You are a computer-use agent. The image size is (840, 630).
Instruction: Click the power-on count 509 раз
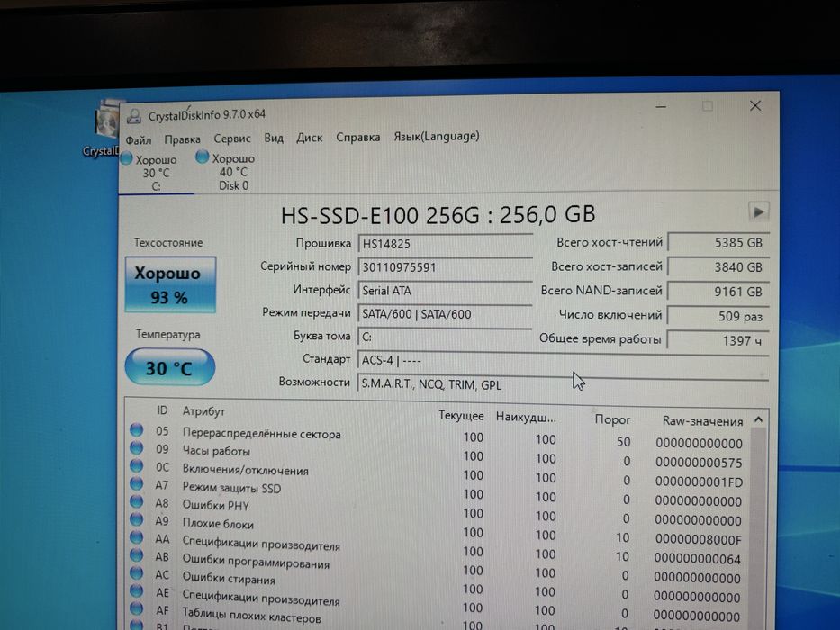coord(719,316)
